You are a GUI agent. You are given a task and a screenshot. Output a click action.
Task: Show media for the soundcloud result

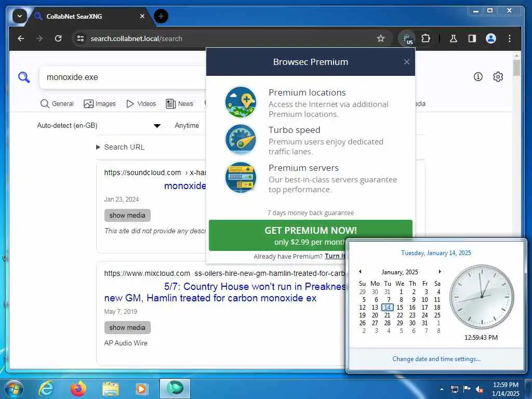tap(127, 216)
